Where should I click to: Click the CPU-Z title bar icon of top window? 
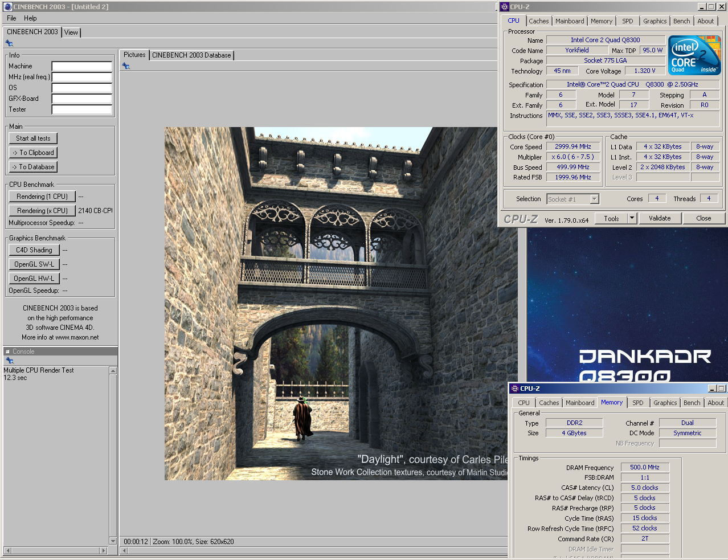[x=504, y=7]
